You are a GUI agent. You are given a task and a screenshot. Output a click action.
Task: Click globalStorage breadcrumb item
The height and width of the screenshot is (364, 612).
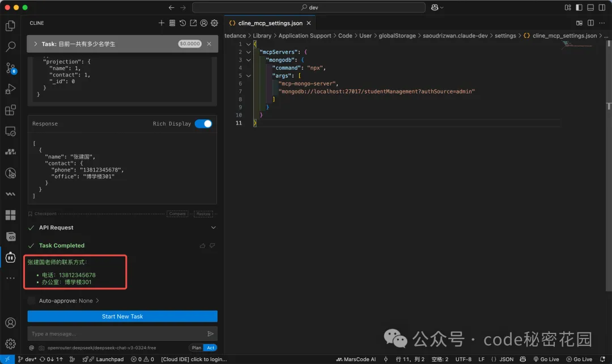point(397,36)
